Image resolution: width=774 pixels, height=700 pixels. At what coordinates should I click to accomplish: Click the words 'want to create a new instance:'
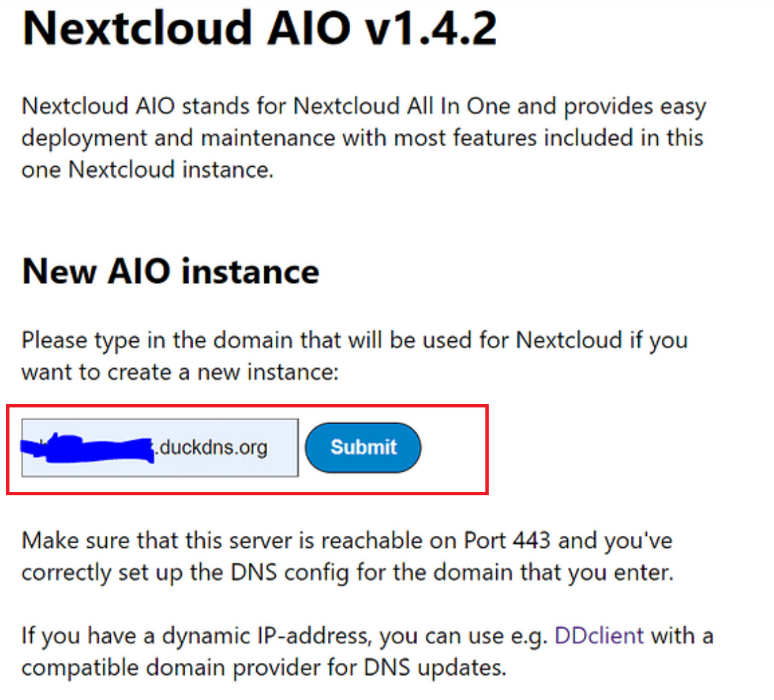pos(179,370)
